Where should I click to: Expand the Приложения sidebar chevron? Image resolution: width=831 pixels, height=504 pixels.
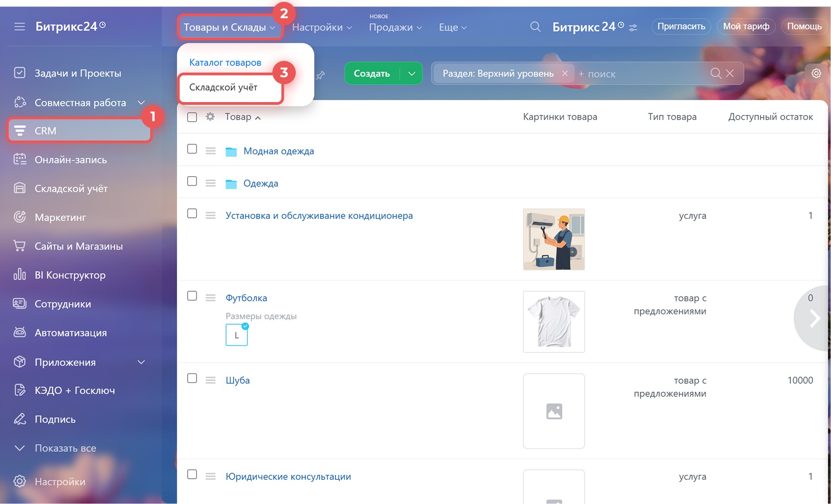coord(141,362)
